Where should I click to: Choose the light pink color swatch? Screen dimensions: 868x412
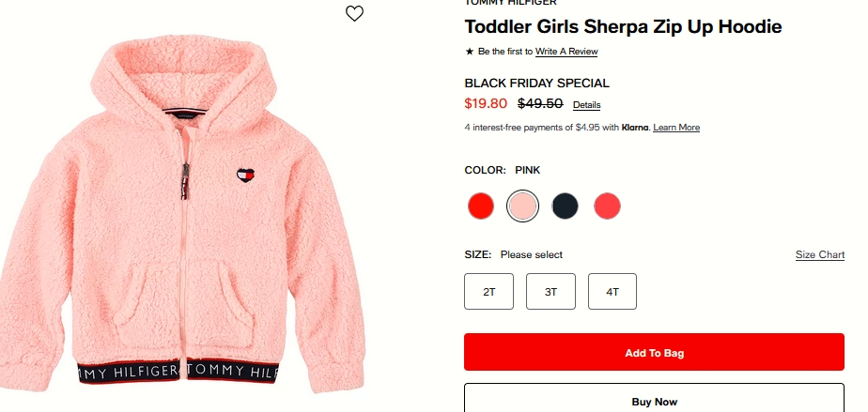(522, 206)
